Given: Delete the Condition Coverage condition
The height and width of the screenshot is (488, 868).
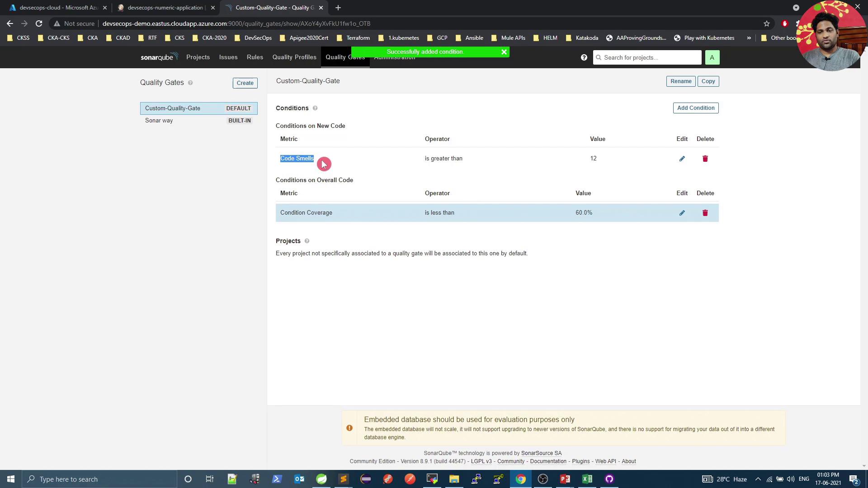Looking at the screenshot, I should point(705,213).
